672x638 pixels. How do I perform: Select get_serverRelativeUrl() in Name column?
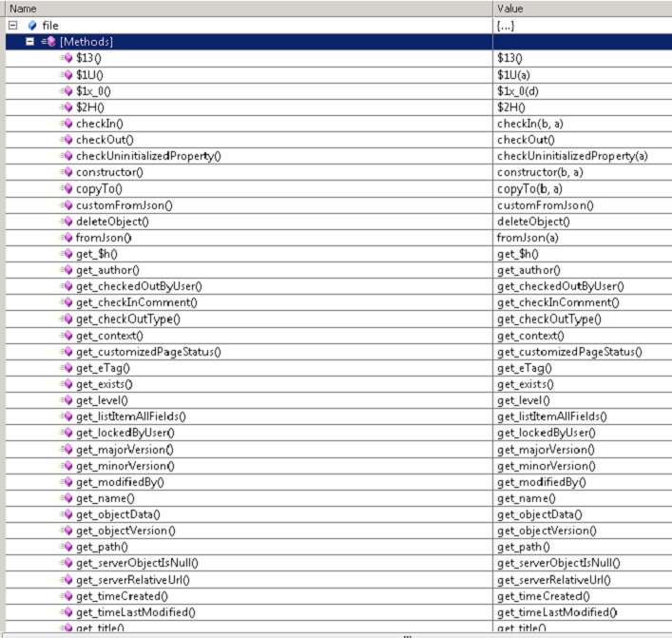[x=132, y=580]
